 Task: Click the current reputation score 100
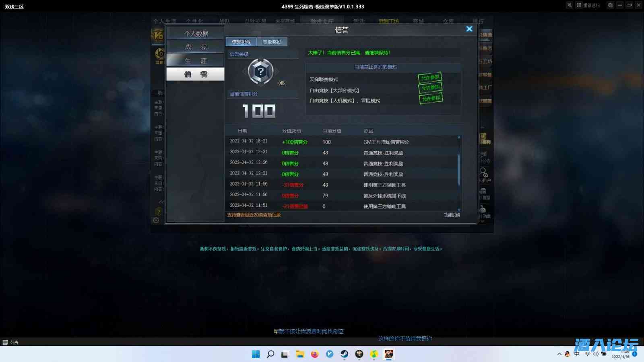259,111
